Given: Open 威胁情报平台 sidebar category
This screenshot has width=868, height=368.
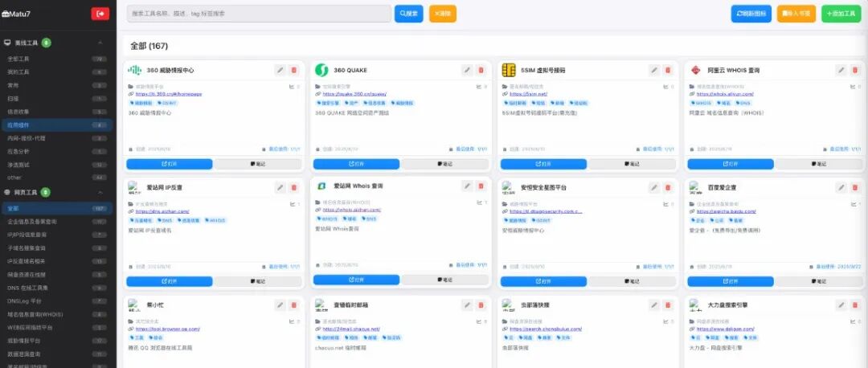Looking at the screenshot, I should coord(57,341).
